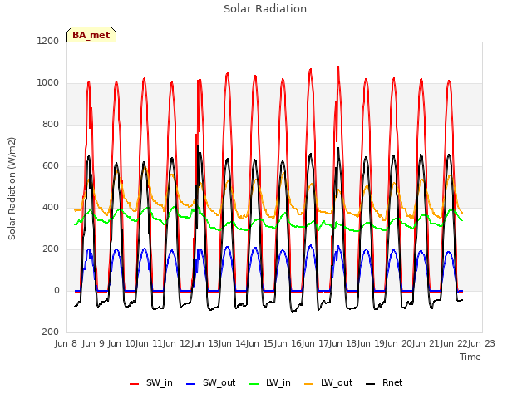Toggle Rnet series in the legend
The image size is (532, 399).
tap(384, 383)
